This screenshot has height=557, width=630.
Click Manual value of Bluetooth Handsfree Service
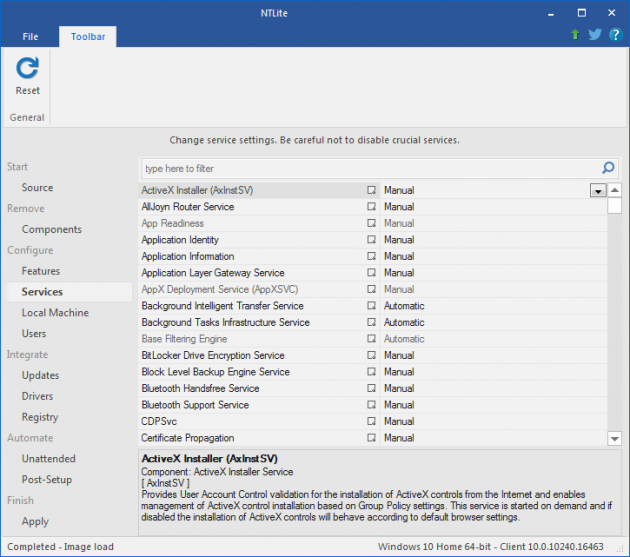(399, 388)
